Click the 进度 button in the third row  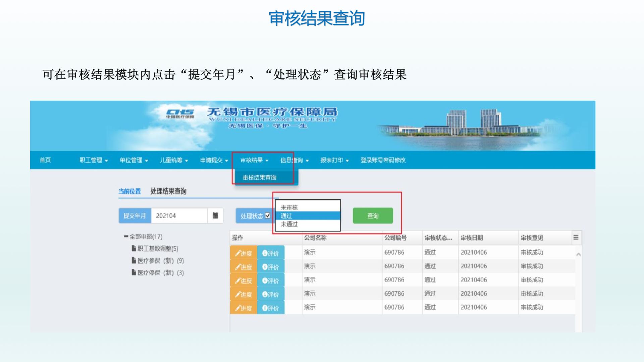[x=244, y=281]
